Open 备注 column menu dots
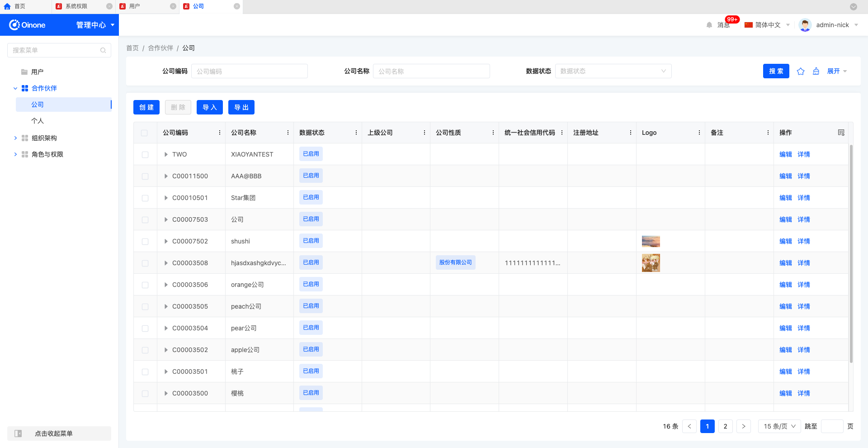Screen dimensions: 868x448 point(768,133)
